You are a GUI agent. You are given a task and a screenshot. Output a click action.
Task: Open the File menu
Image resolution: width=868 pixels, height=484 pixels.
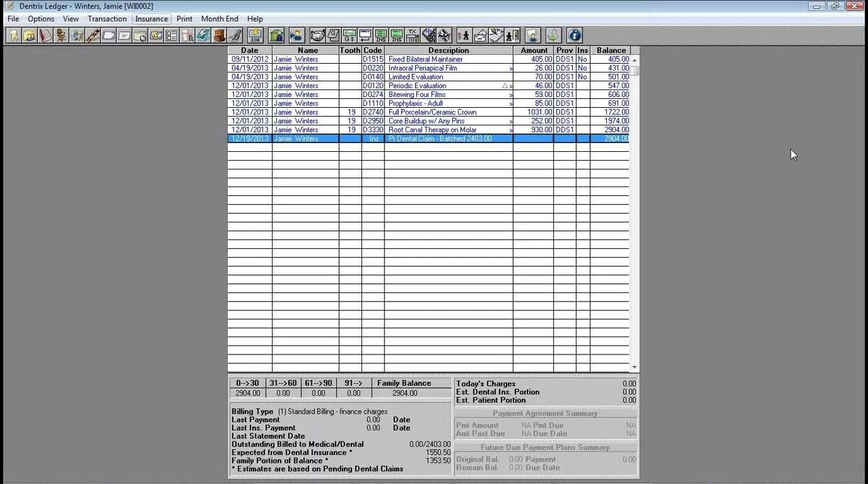[x=14, y=19]
